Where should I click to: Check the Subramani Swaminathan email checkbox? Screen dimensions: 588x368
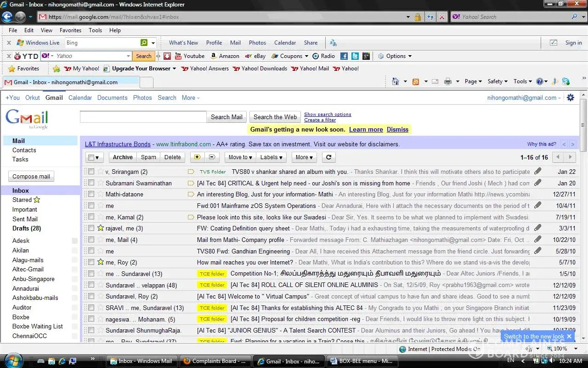pos(91,183)
